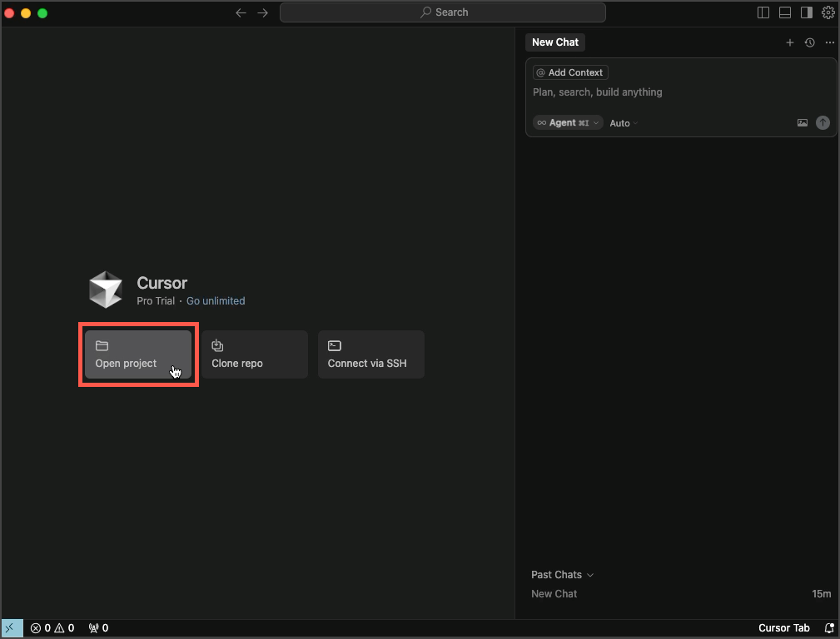The height and width of the screenshot is (639, 840).
Task: Click the Open project button
Action: tap(138, 354)
